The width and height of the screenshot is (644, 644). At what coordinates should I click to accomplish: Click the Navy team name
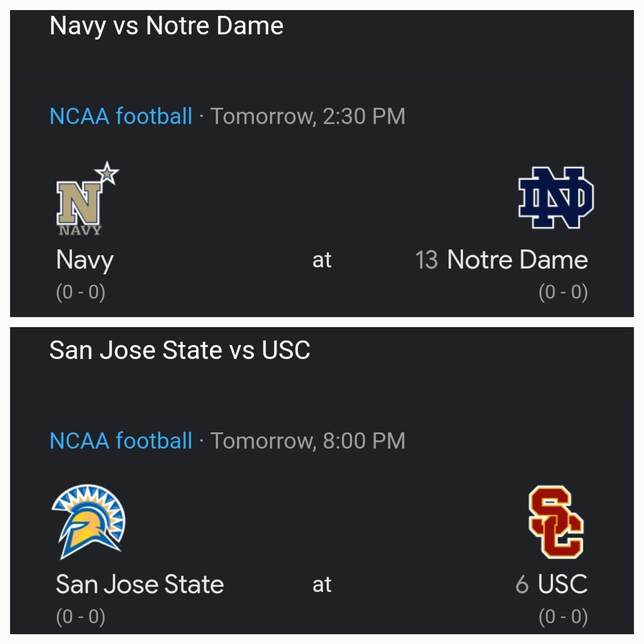85,260
